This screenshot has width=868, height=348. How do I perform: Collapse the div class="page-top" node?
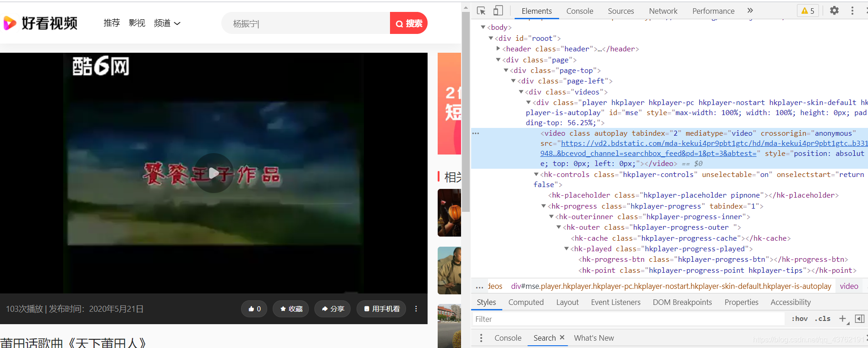pyautogui.click(x=506, y=70)
